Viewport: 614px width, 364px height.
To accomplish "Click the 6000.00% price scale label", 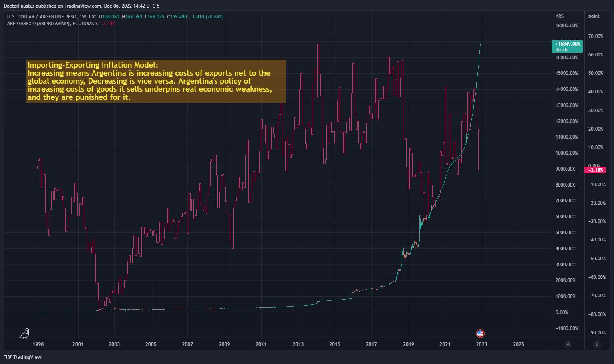I will (566, 217).
